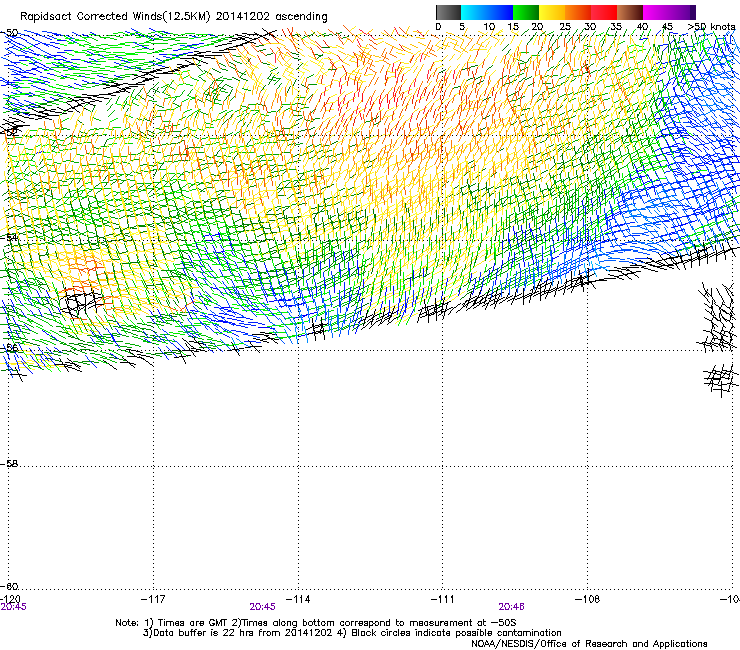Image resolution: width=740 pixels, height=650 pixels.
Task: Click the '45' label under the color bar
Action: [667, 27]
